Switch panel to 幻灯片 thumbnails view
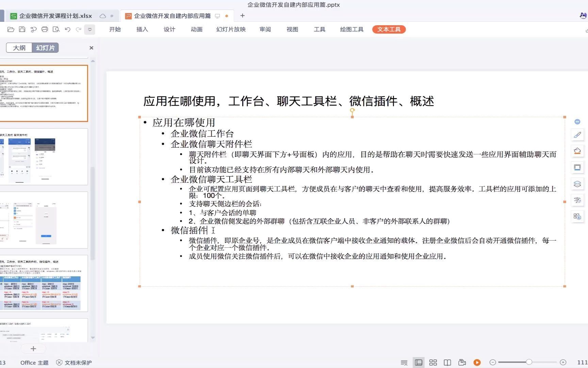The width and height of the screenshot is (588, 368). click(45, 48)
